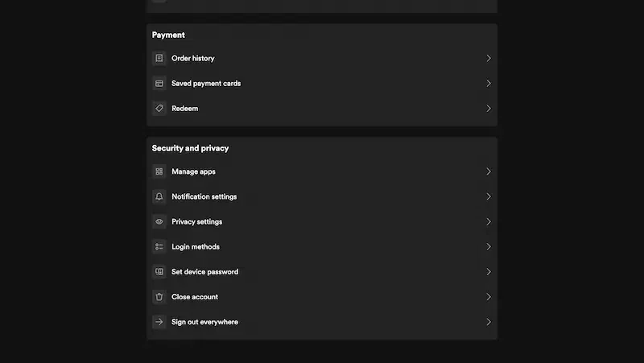
Task: Click the Privacy settings eye icon
Action: point(159,221)
